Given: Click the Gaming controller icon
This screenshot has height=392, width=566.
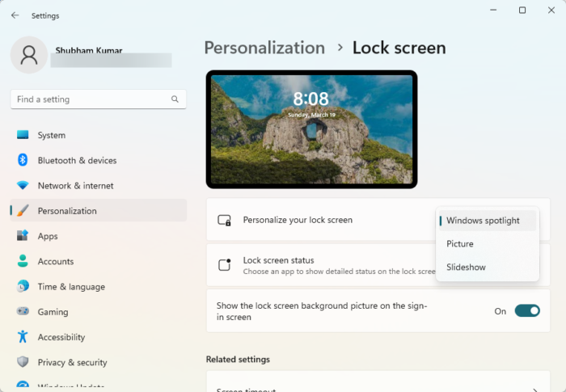Looking at the screenshot, I should pos(23,311).
